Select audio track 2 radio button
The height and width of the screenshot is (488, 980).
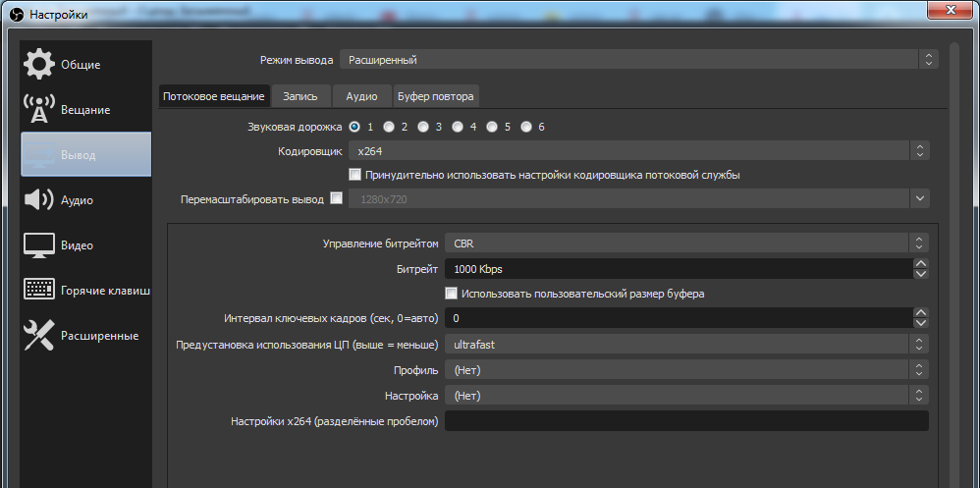[x=389, y=127]
